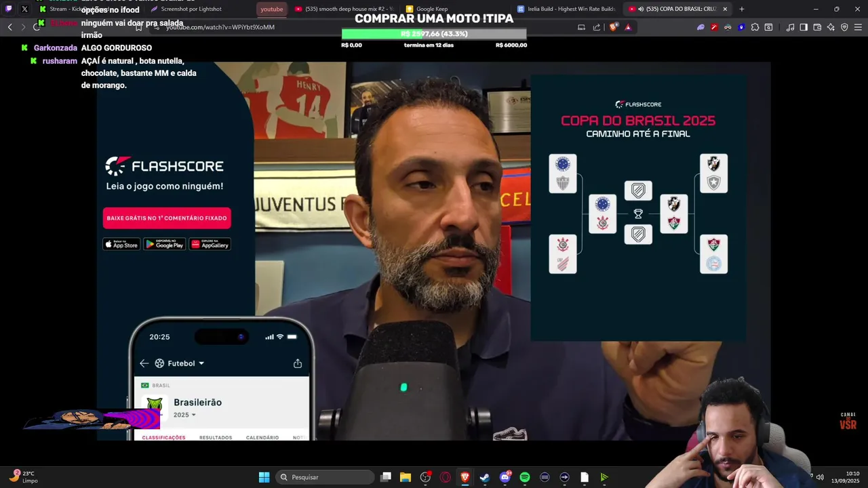The height and width of the screenshot is (488, 868).
Task: Click the green donation goal progress bar
Action: click(434, 34)
